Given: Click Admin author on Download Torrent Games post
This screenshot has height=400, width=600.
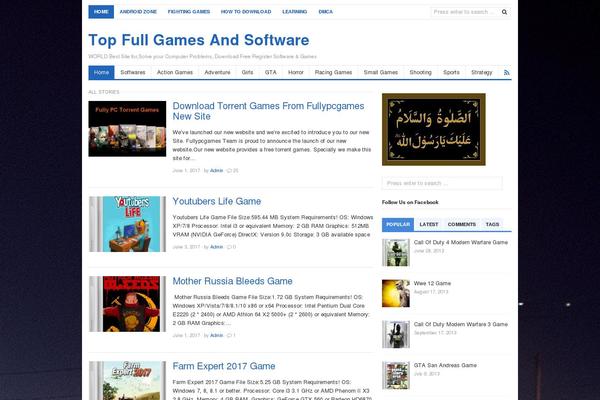Looking at the screenshot, I should [217, 171].
